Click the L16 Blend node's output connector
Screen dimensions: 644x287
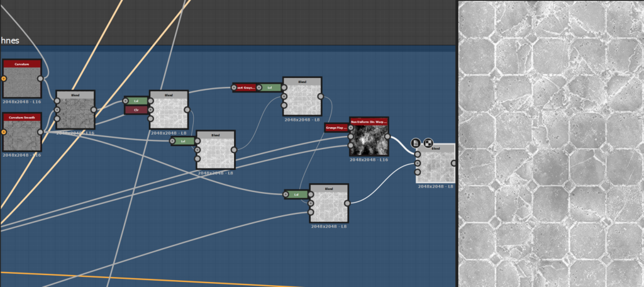click(94, 110)
